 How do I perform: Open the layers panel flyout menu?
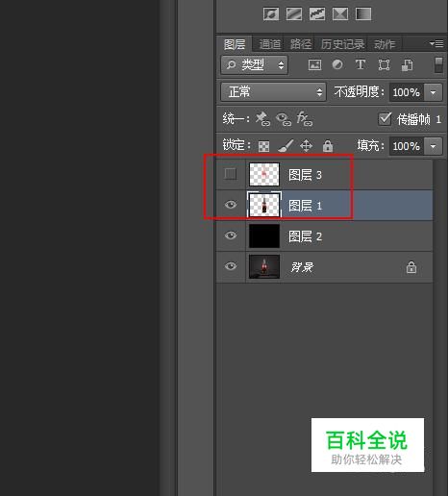pos(436,43)
